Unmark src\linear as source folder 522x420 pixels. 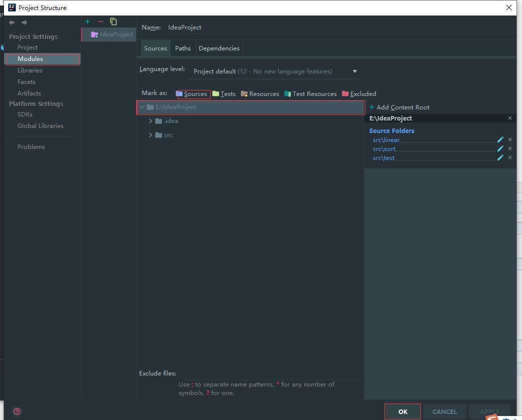pos(510,139)
